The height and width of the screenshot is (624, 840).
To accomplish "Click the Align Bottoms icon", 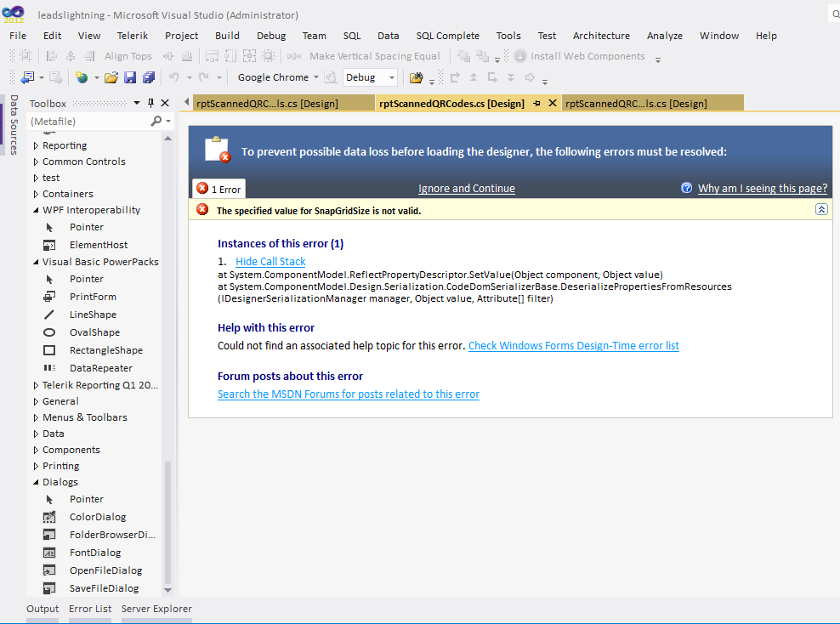I will 187,56.
